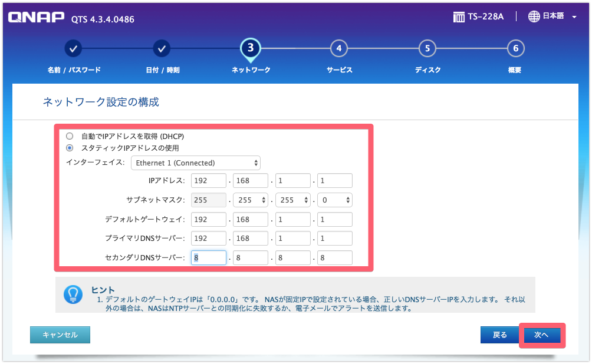Switch to the ディスク step
This screenshot has width=592, height=364.
pyautogui.click(x=427, y=49)
